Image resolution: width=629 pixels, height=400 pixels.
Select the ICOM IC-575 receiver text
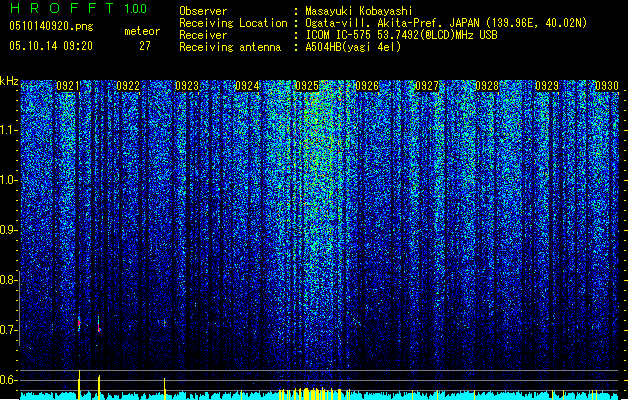click(x=401, y=35)
